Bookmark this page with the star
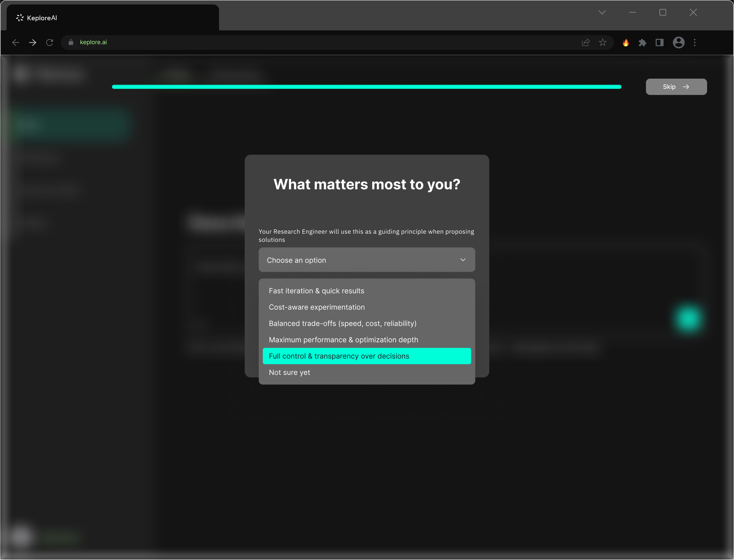Viewport: 734px width, 560px height. click(603, 42)
